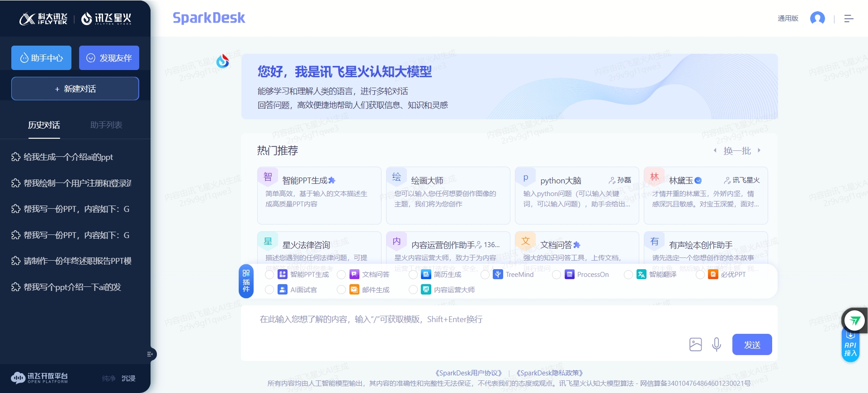
Task: Enable the AI面试官 plugin radio button
Action: pos(269,290)
